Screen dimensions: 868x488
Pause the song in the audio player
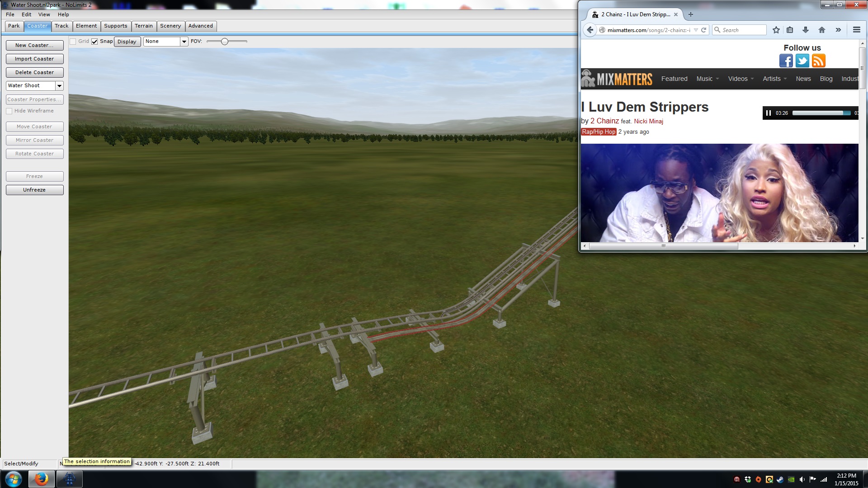click(769, 113)
